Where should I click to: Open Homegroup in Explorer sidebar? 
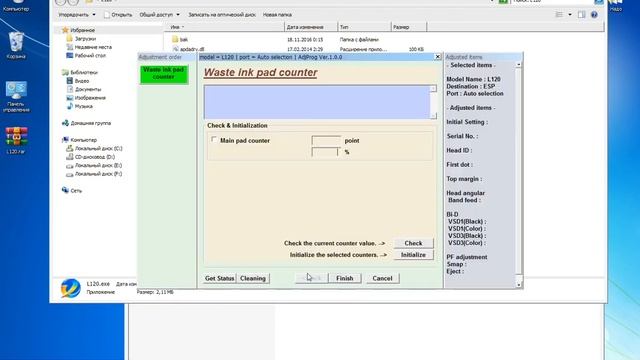[x=90, y=123]
